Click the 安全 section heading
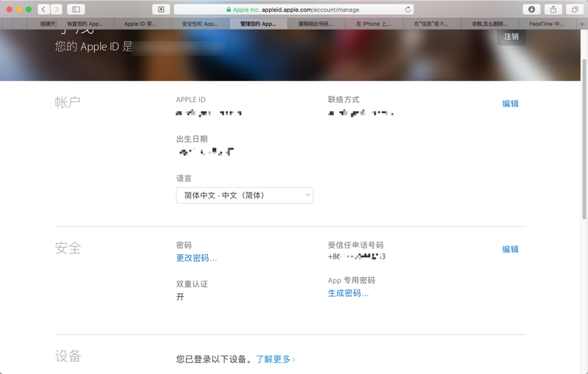This screenshot has width=588, height=374. [x=68, y=248]
